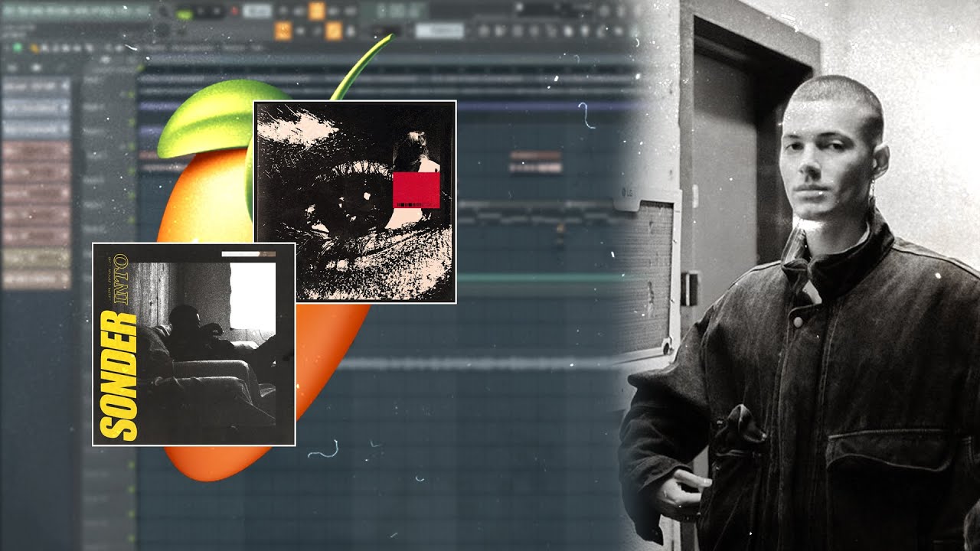This screenshot has height=551, width=980.
Task: Click the tempo display in top toolbar
Action: tap(258, 11)
